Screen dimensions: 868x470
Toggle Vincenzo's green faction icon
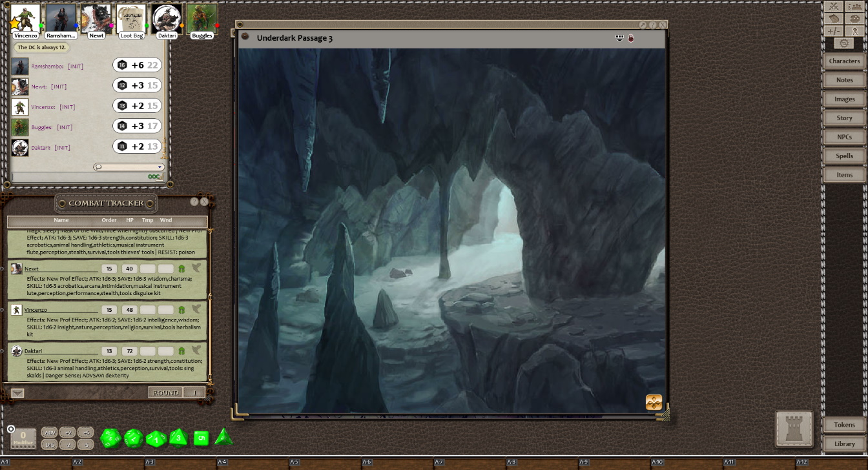[x=181, y=310]
